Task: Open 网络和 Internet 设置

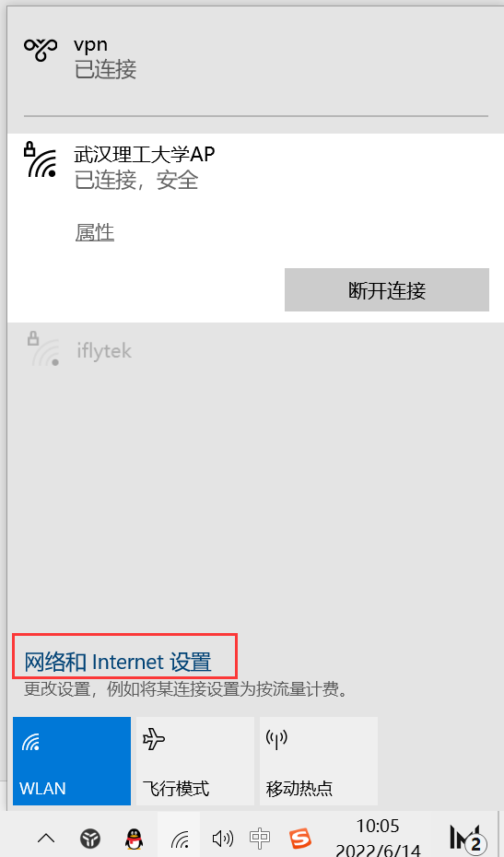Action: (118, 662)
